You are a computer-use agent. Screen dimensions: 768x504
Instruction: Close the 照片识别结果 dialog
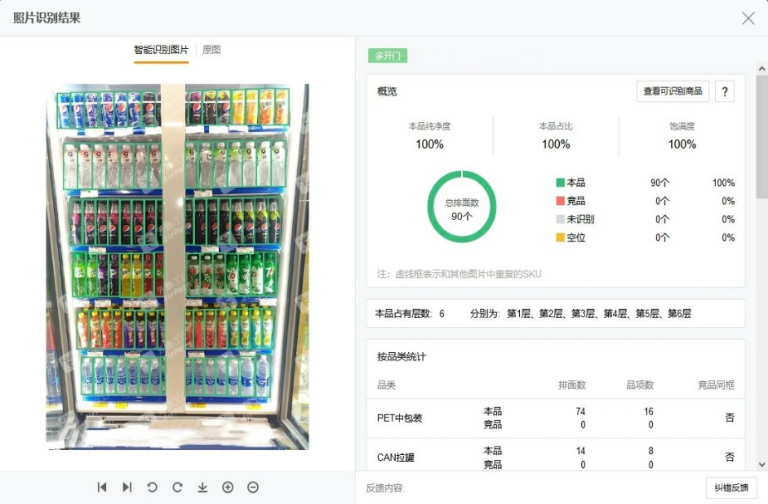[x=748, y=18]
